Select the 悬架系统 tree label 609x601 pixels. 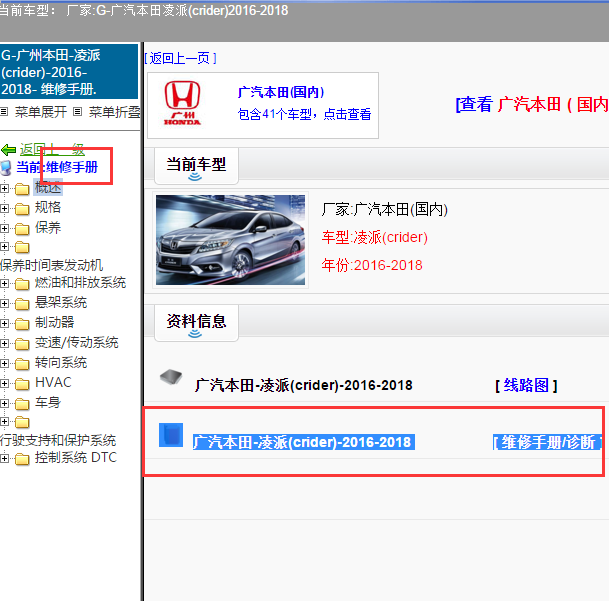(61, 302)
